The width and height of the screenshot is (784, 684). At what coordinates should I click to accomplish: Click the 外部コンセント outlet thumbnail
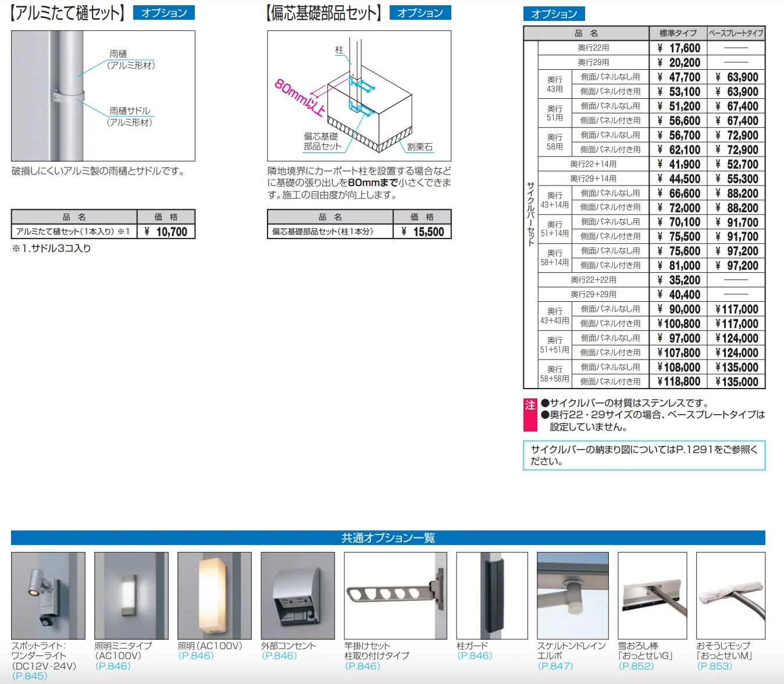coord(298,596)
